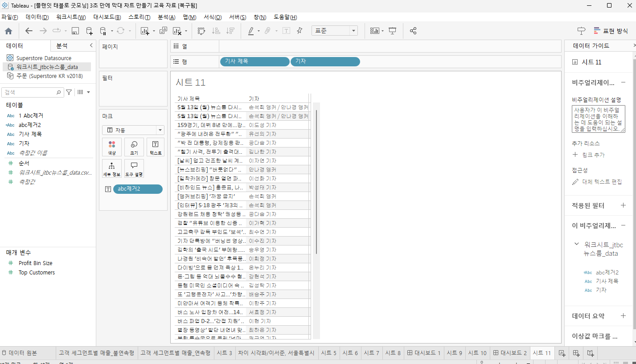Sort ascending toolbar icon
The height and width of the screenshot is (364, 636).
216,31
